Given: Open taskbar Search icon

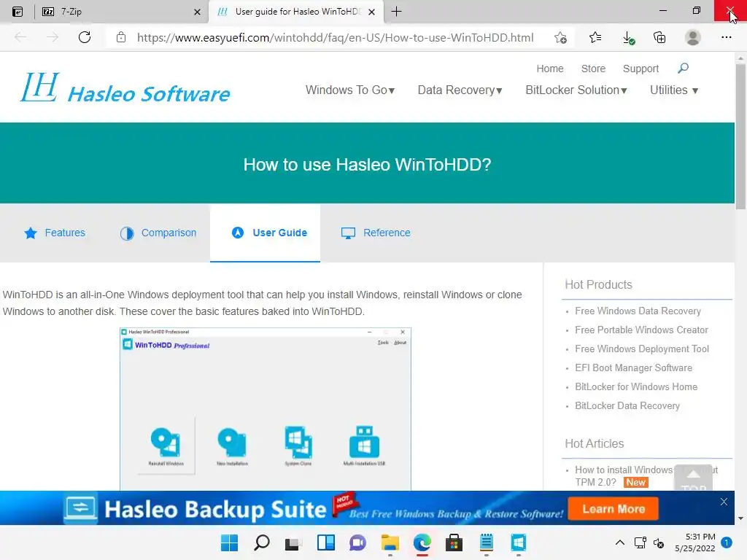Looking at the screenshot, I should tap(262, 542).
